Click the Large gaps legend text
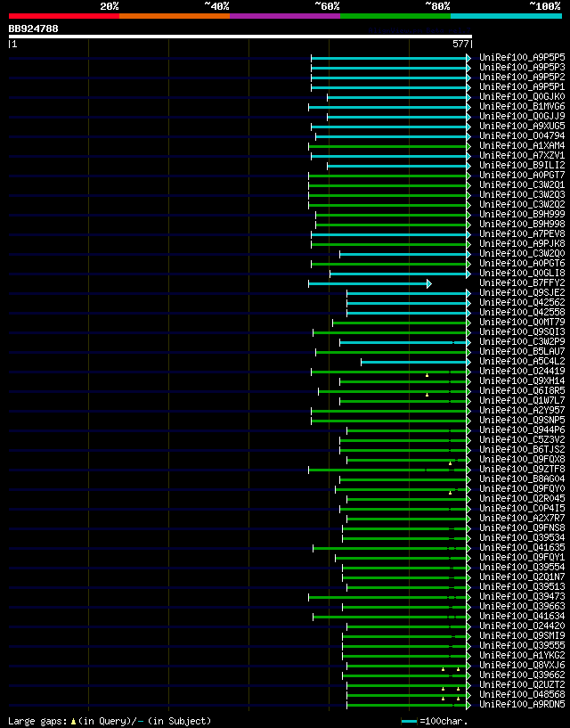 (110, 721)
